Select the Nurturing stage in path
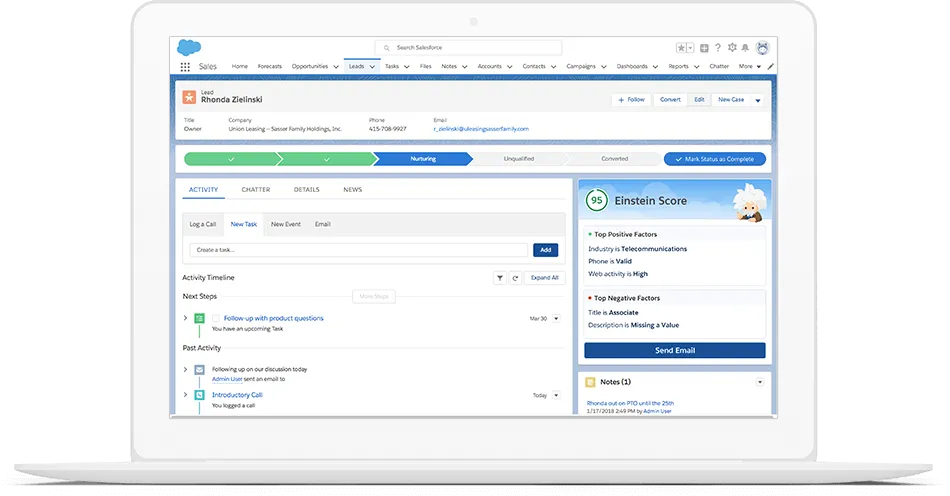Viewport: 950px width, 496px height. pos(423,159)
